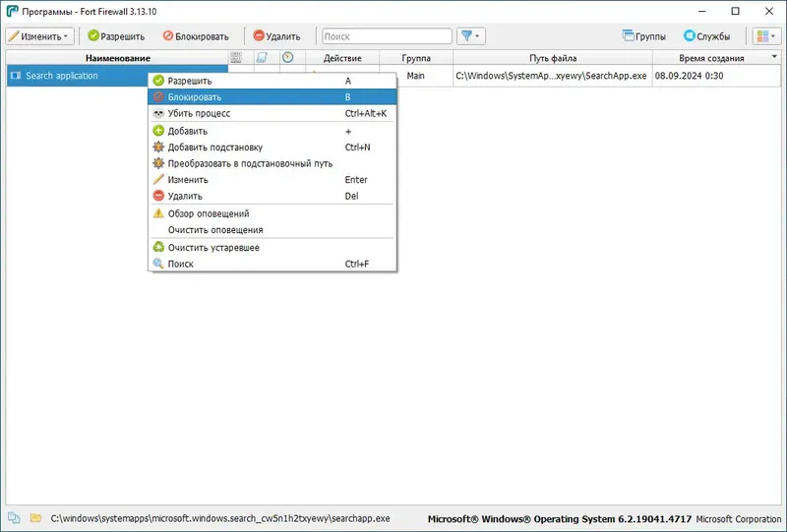Choose Разрешить in the context menu

coord(272,81)
